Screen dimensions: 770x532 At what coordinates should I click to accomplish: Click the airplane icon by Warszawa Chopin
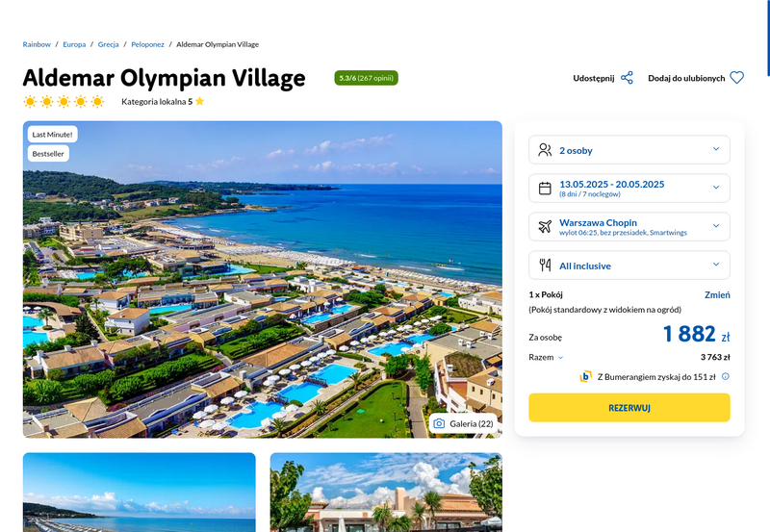(545, 226)
